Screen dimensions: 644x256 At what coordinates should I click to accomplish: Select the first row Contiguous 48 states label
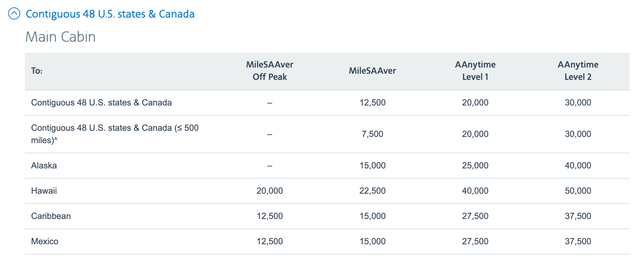click(x=102, y=102)
